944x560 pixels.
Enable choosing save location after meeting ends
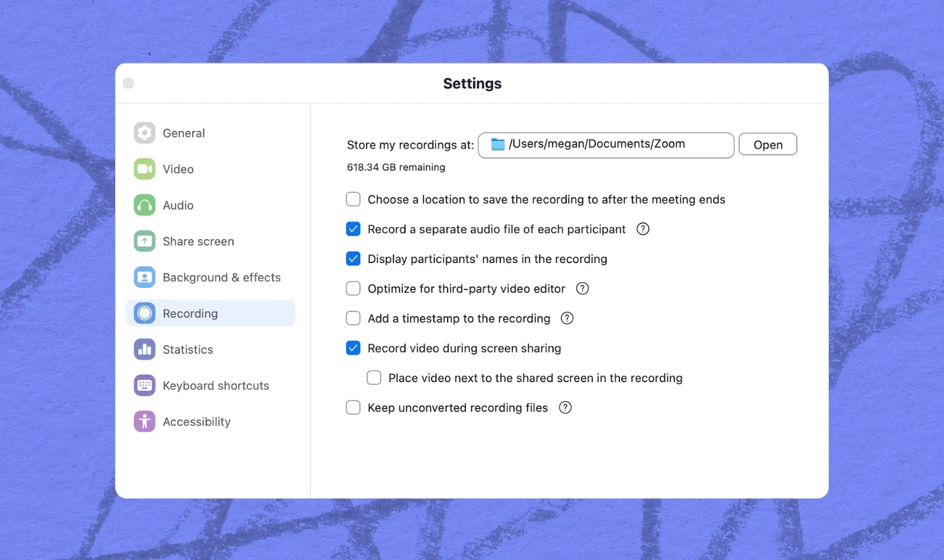(353, 200)
